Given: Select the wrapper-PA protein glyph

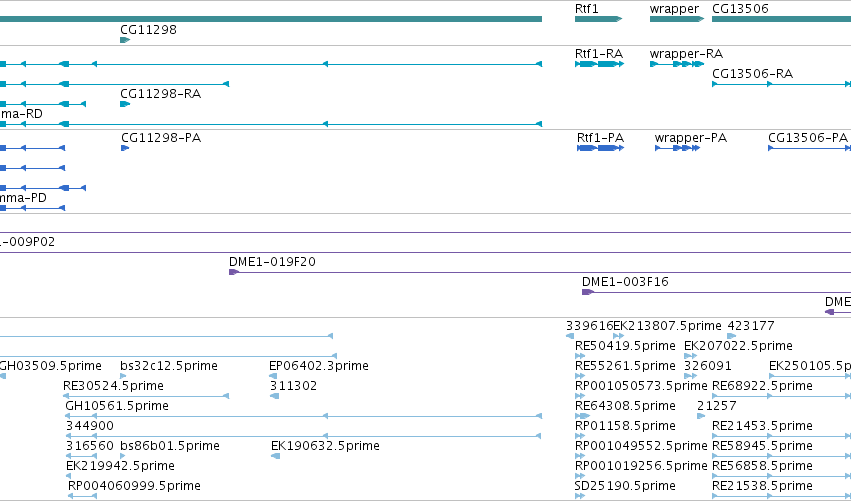Looking at the screenshot, I should (x=677, y=148).
